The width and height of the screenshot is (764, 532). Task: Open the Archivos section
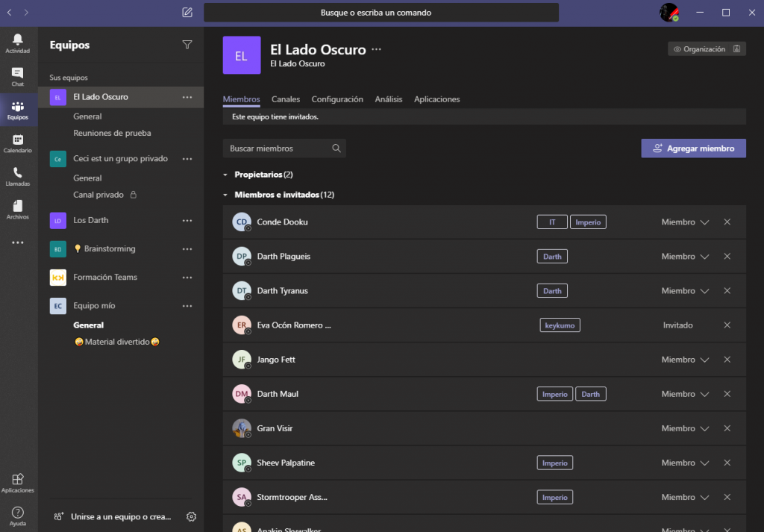[17, 207]
